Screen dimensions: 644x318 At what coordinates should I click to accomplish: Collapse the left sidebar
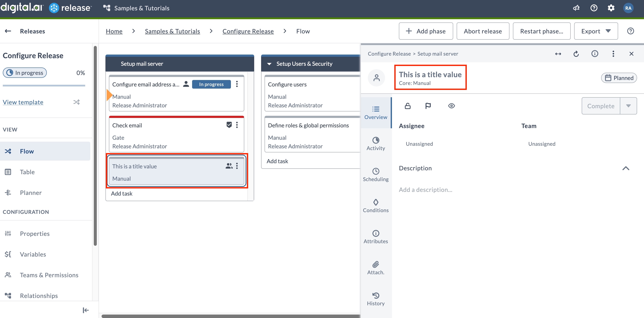86,310
